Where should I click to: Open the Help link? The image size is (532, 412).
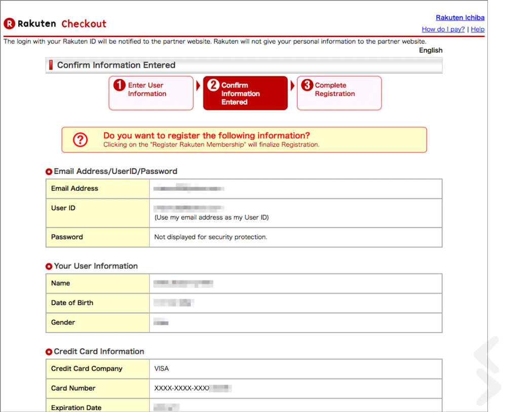(x=477, y=29)
